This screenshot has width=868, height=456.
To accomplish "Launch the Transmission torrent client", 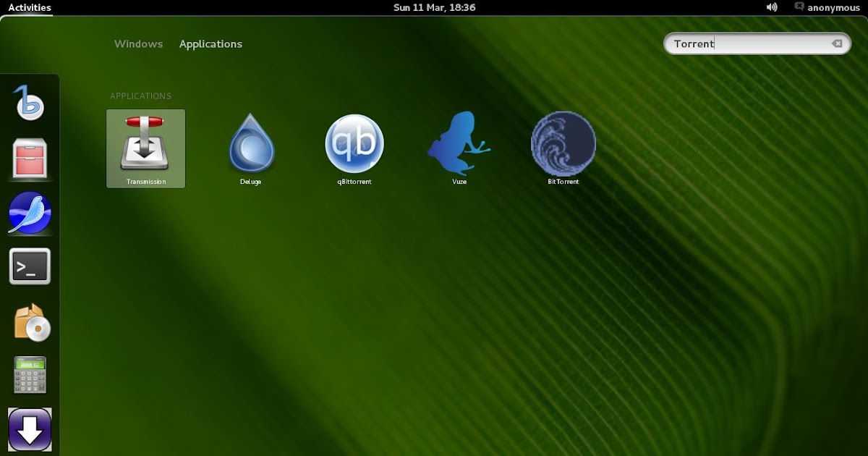I will [145, 148].
